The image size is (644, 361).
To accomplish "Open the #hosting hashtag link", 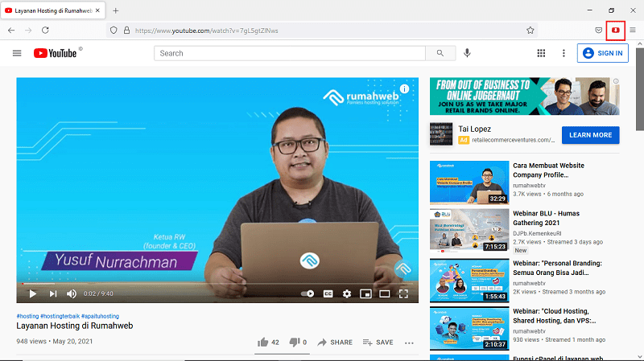I will (x=27, y=316).
